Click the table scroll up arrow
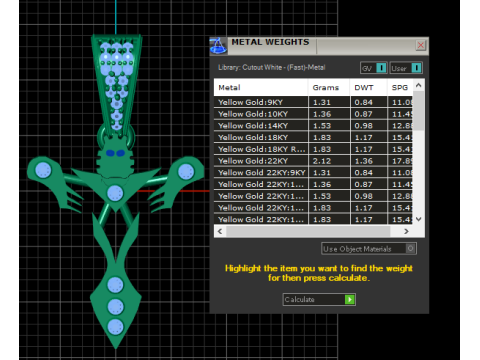This screenshot has width=480, height=360. (x=419, y=85)
